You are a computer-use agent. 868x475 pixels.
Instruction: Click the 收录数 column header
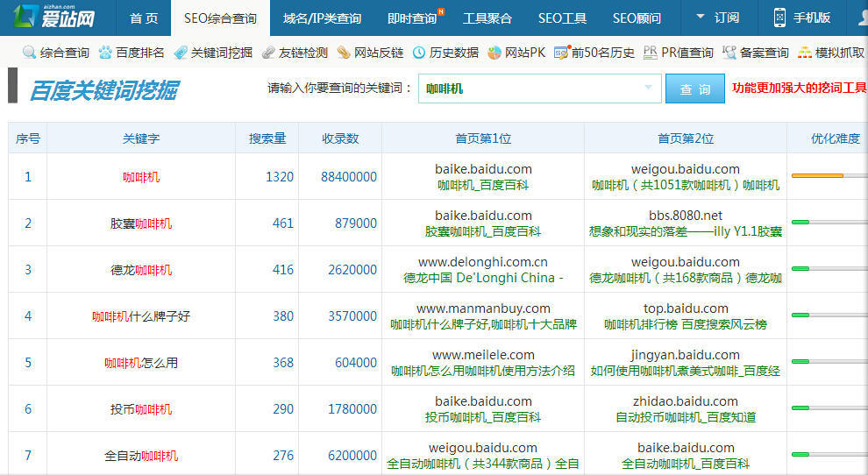[340, 138]
